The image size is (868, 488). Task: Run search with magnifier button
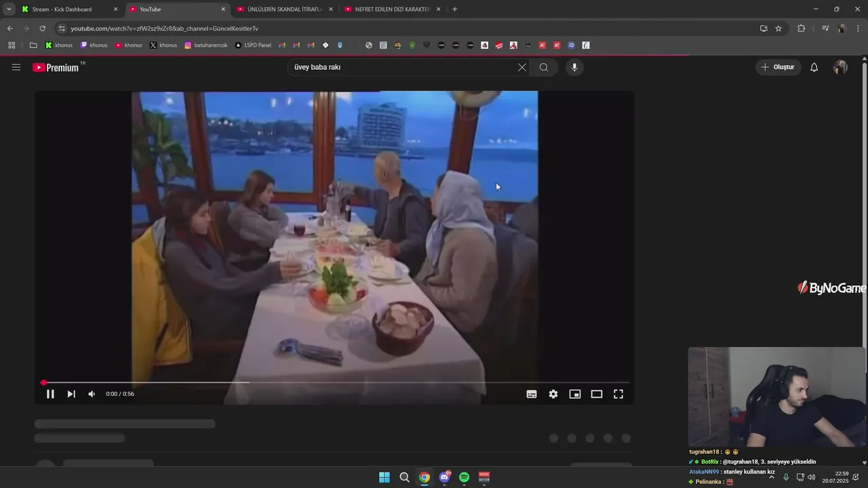click(x=544, y=67)
